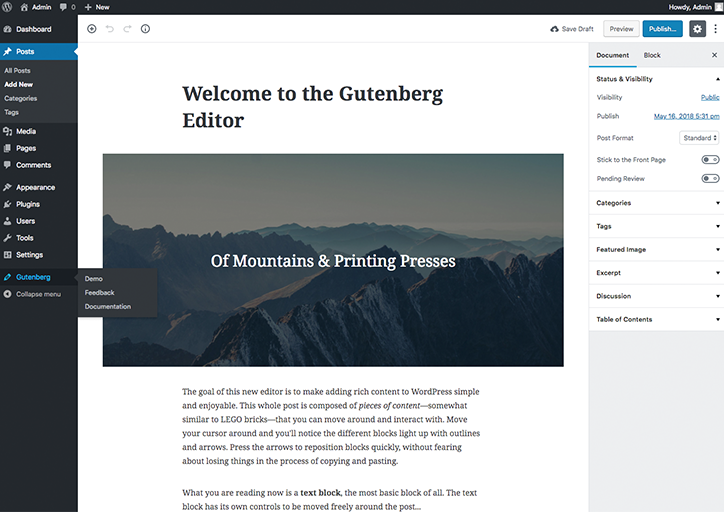Image resolution: width=724 pixels, height=512 pixels.
Task: Click the May 16, 2018 publish date link
Action: 687,116
